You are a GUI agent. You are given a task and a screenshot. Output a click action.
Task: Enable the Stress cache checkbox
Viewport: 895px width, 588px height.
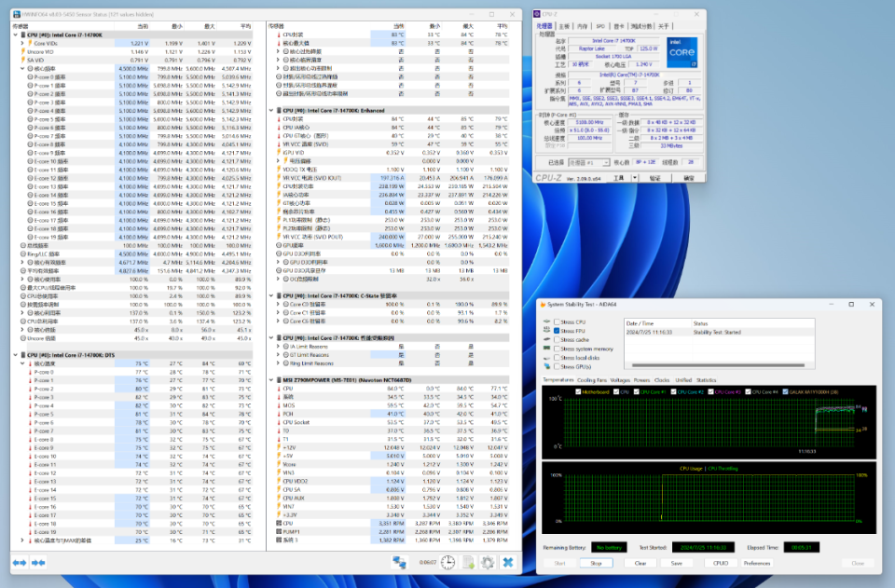[557, 339]
